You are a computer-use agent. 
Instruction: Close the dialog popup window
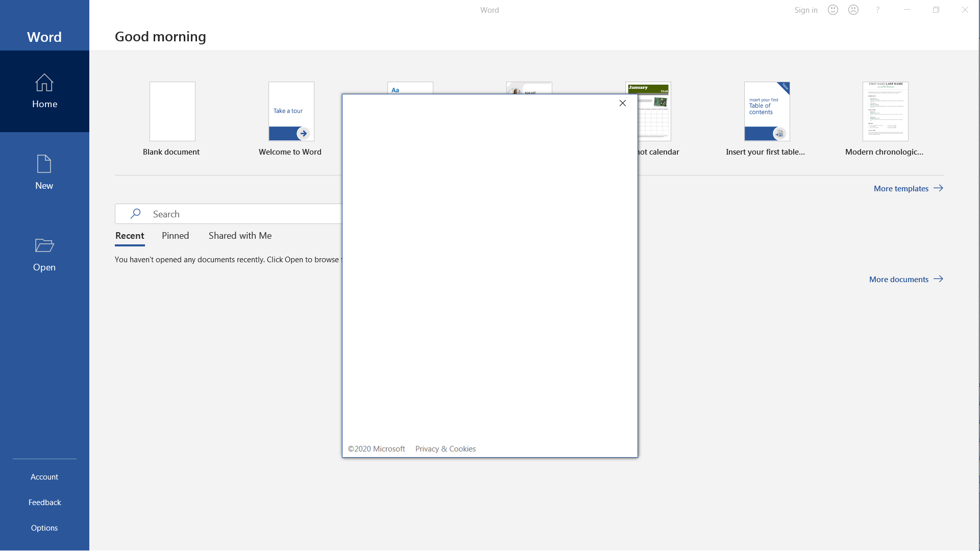click(x=622, y=103)
